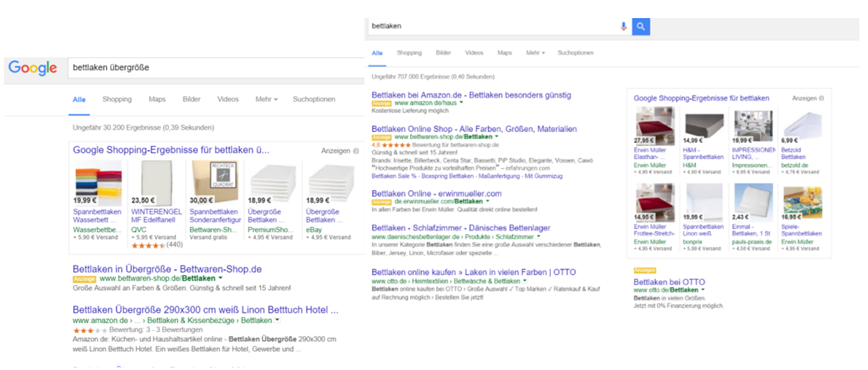Click the microphone voice search icon
The image size is (868, 370).
click(x=624, y=26)
